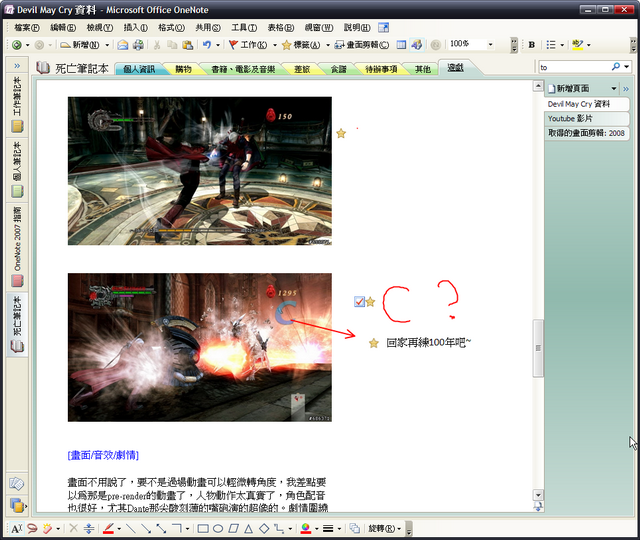Click the Insert Extra Writing Space icon
Image resolution: width=640 pixels, height=540 pixels.
point(89,529)
